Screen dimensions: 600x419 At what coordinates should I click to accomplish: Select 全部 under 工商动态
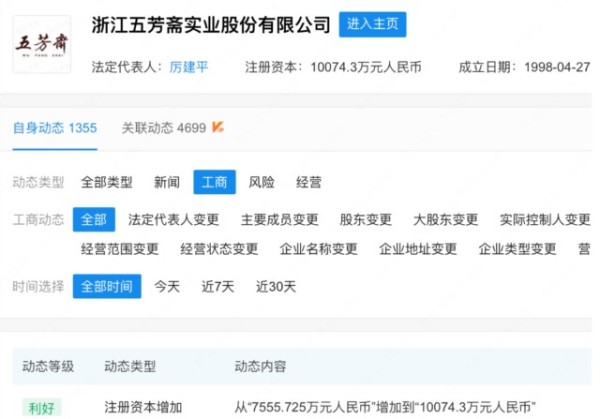(x=94, y=220)
